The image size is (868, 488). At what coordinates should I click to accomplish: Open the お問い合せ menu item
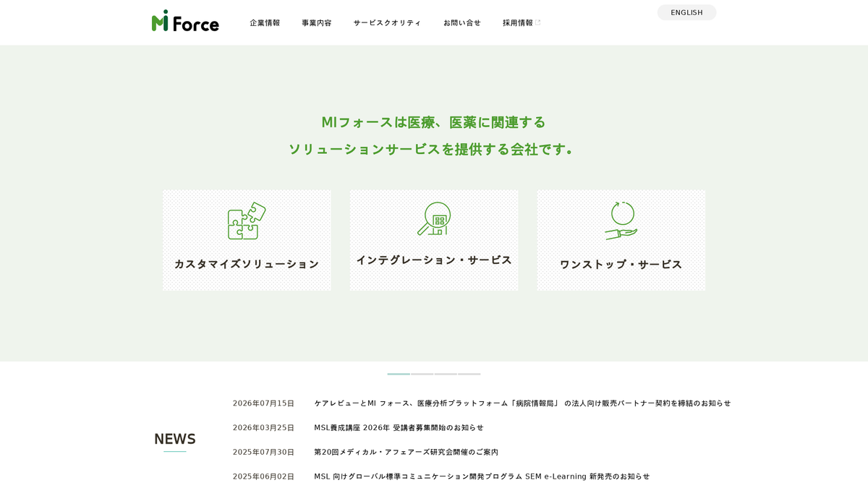[x=461, y=22]
